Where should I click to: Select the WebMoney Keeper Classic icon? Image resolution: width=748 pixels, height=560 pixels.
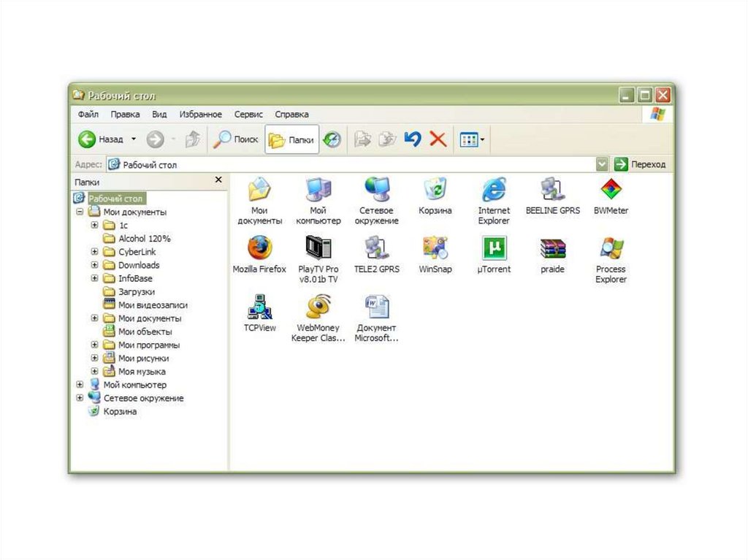click(x=318, y=306)
